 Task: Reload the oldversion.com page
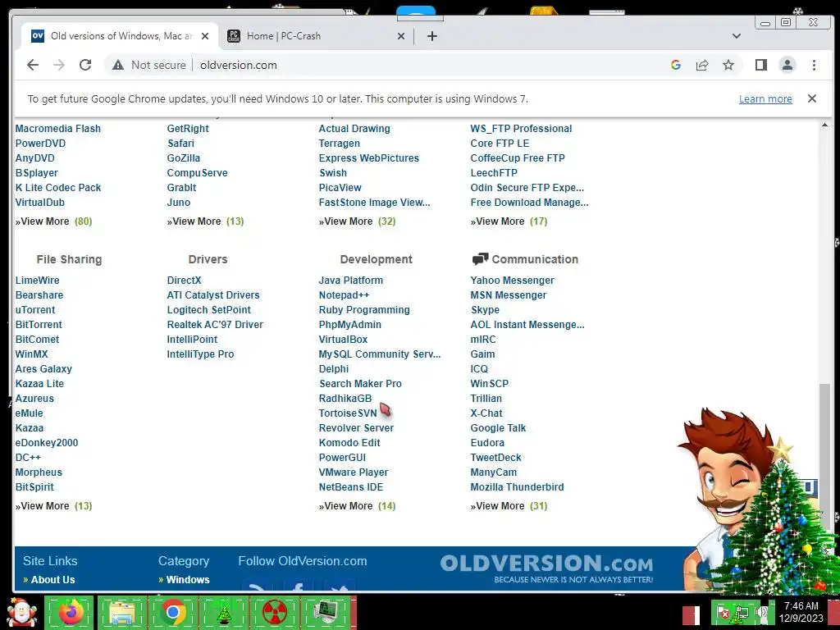85,65
